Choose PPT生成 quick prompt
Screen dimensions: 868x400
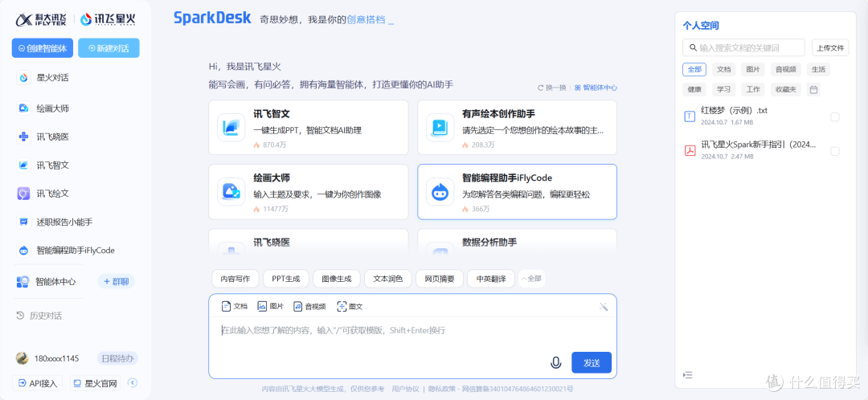pos(285,279)
